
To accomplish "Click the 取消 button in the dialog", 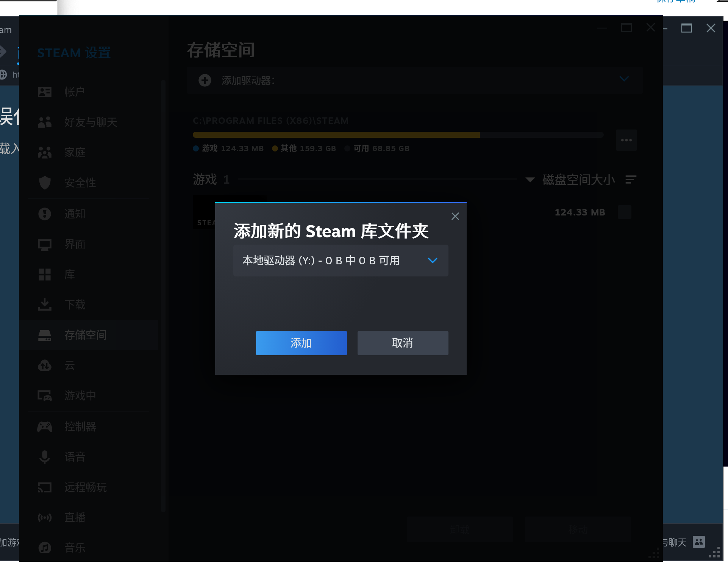I will (x=403, y=343).
